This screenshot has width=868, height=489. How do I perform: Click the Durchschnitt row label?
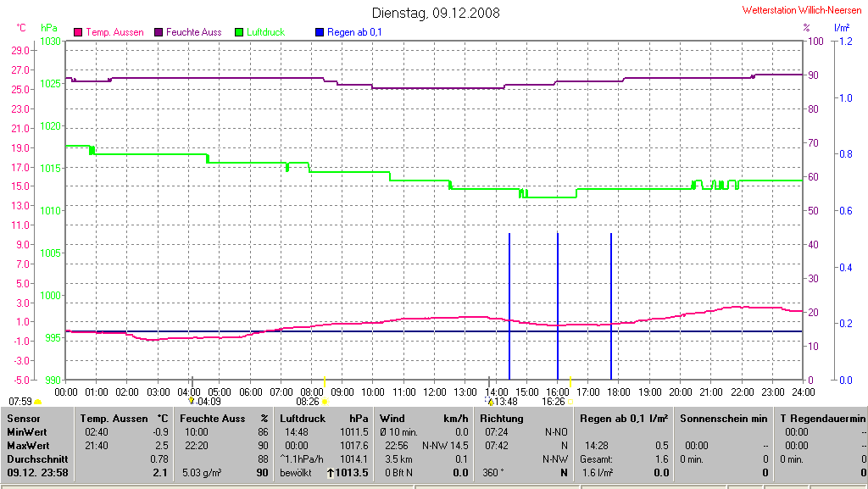tap(37, 459)
